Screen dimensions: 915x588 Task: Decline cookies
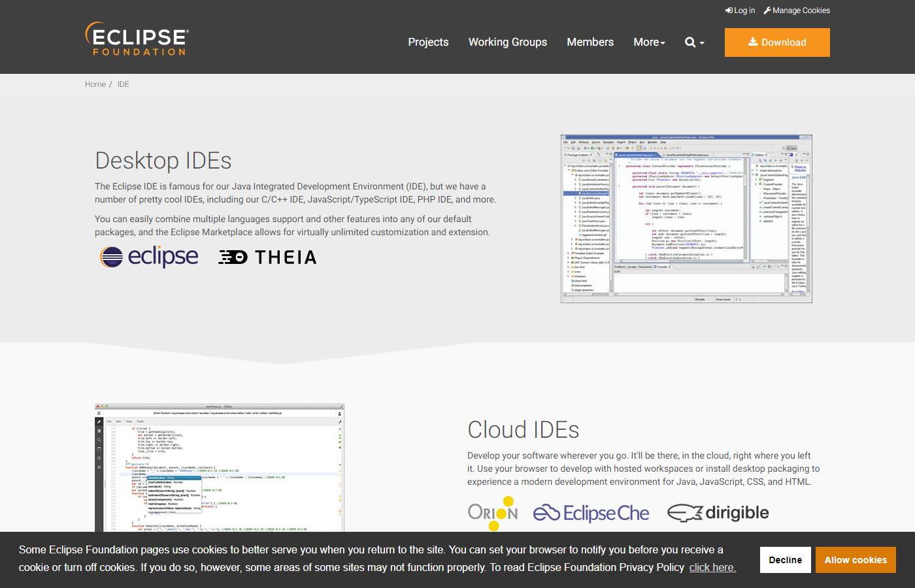786,560
